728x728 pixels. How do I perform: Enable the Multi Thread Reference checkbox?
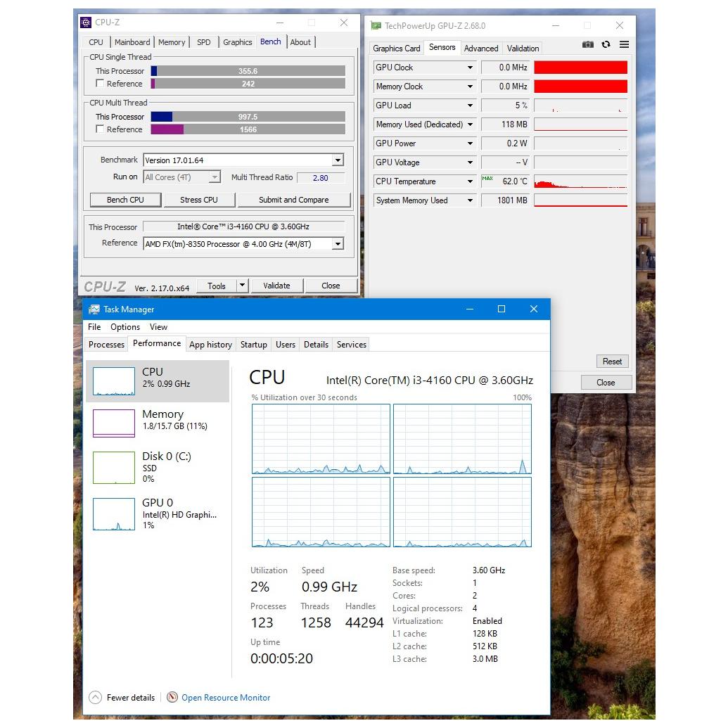(x=100, y=129)
